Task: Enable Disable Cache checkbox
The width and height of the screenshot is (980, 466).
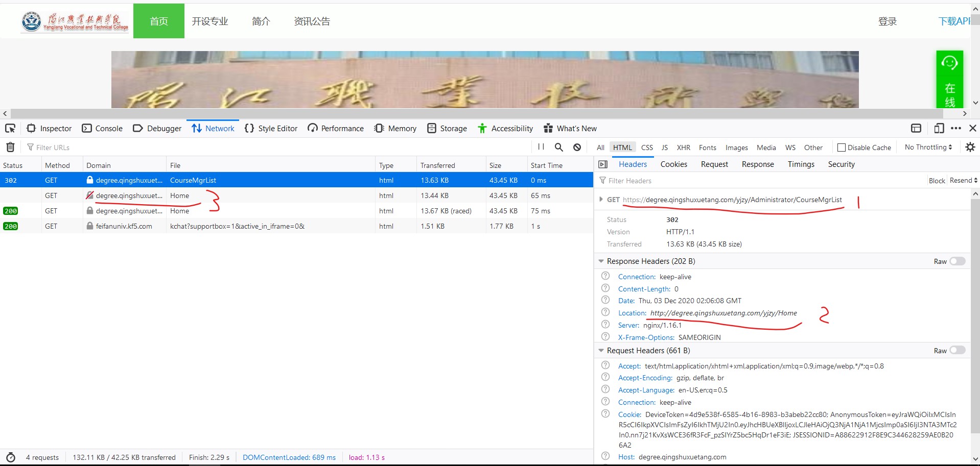Action: coord(842,148)
